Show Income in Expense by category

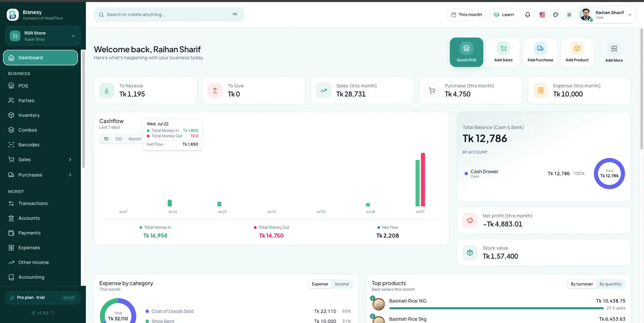tap(342, 284)
